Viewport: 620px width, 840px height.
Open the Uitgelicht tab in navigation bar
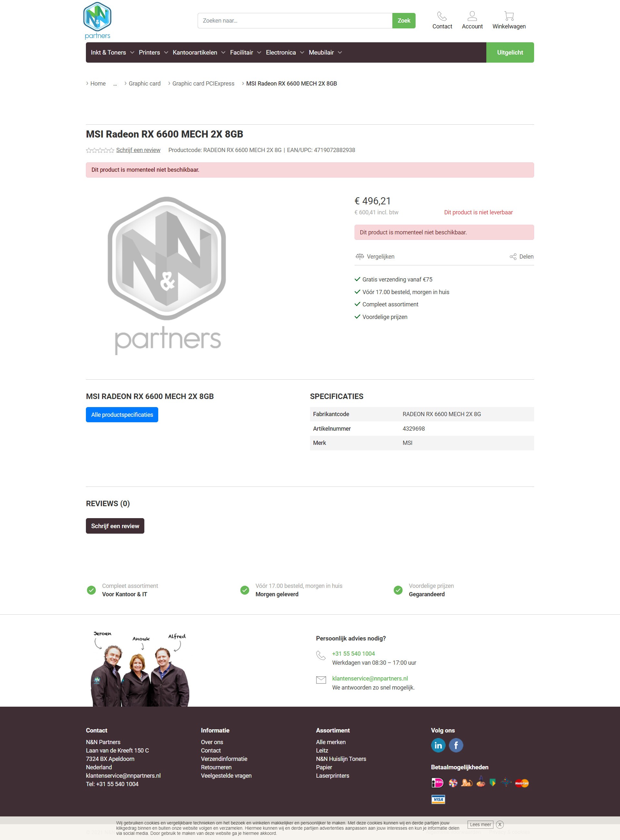coord(510,53)
